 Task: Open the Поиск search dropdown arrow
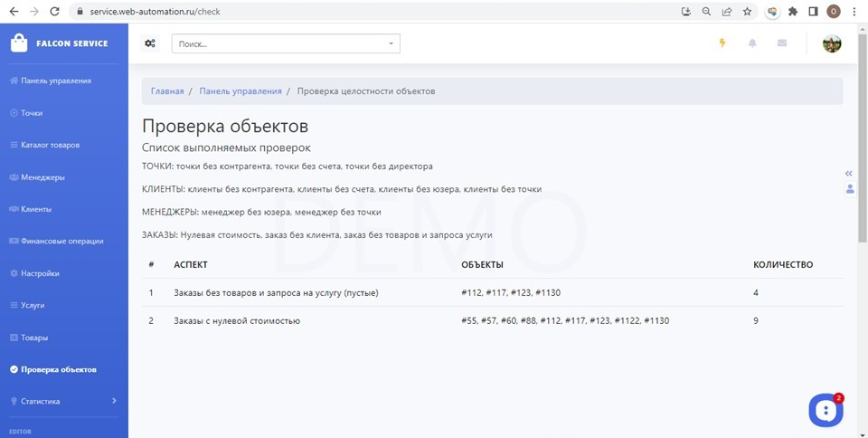391,43
